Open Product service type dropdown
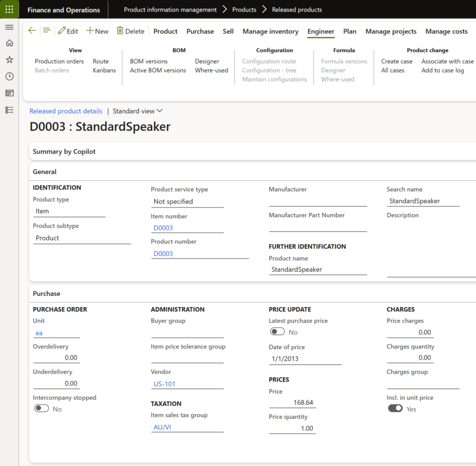This screenshot has width=476, height=466. [x=187, y=202]
